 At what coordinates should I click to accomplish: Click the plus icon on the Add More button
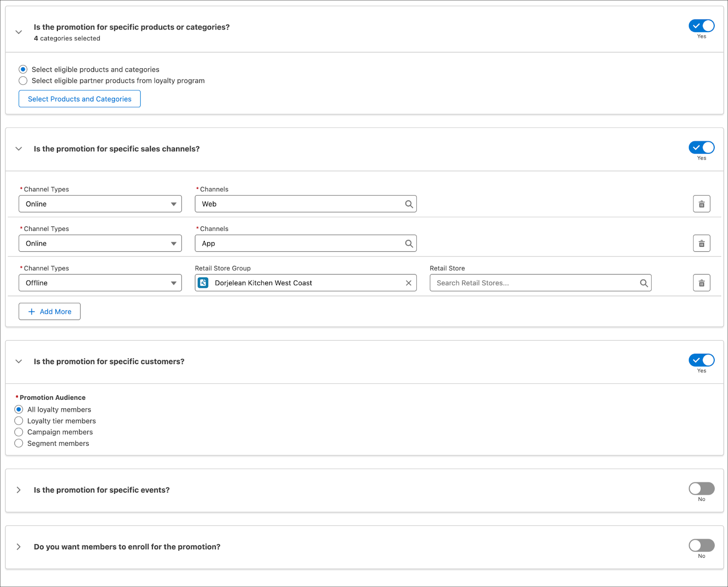[31, 311]
